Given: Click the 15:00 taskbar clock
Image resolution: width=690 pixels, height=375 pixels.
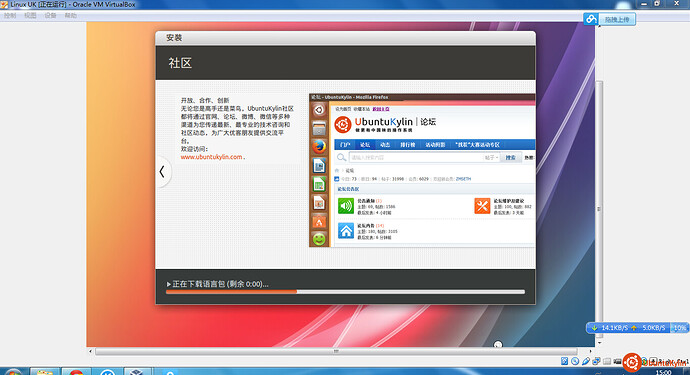Looking at the screenshot, I should (x=664, y=372).
